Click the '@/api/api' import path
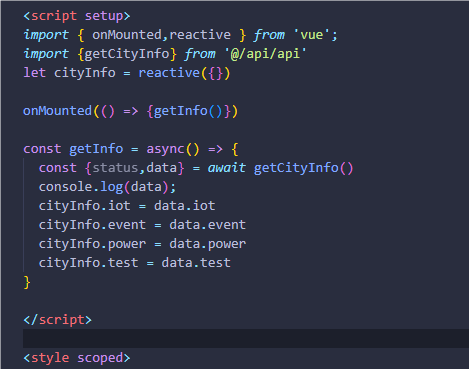 (265, 54)
